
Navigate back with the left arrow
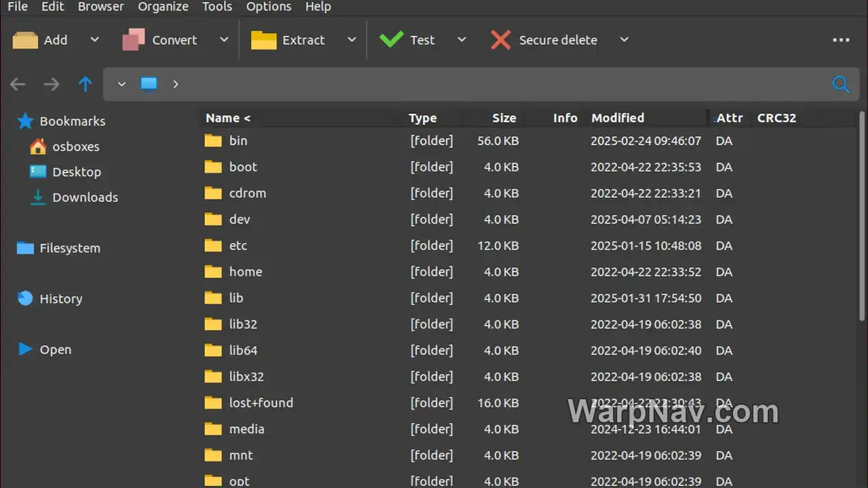click(18, 84)
